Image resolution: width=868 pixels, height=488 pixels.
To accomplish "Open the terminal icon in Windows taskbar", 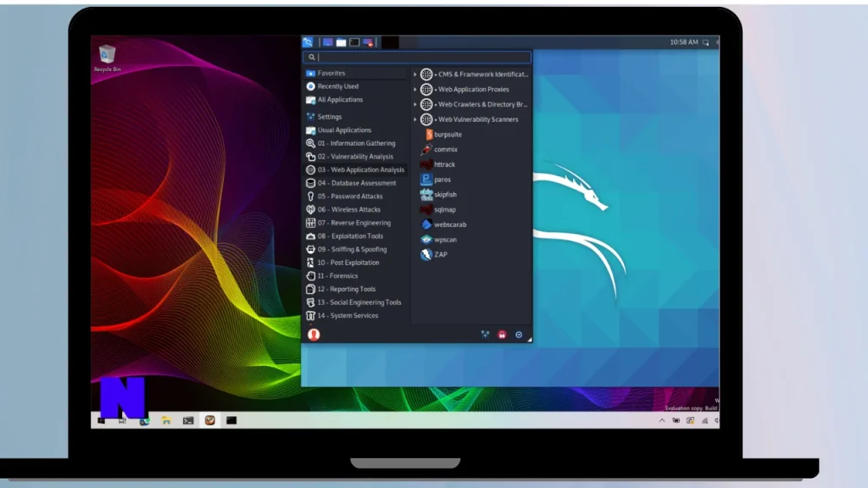I will pyautogui.click(x=188, y=420).
